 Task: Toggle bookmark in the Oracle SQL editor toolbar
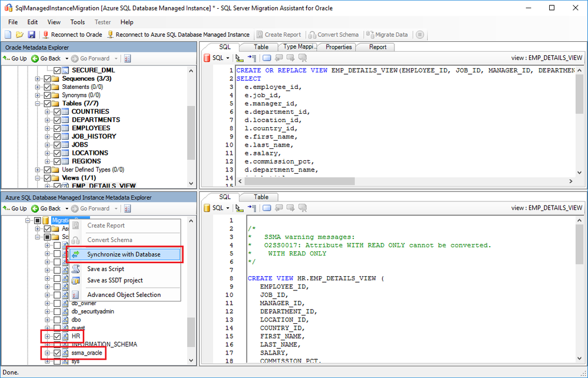267,58
